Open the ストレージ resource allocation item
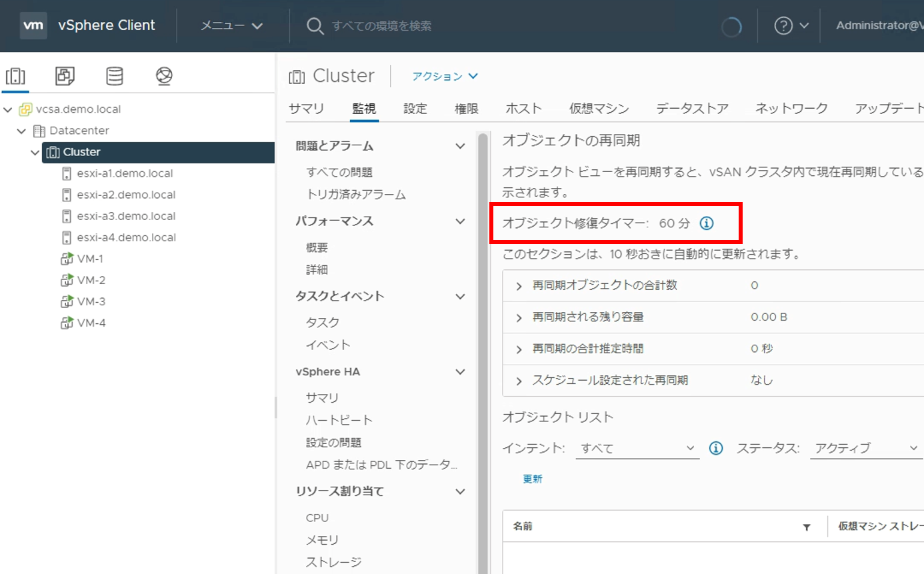The width and height of the screenshot is (924, 574). pyautogui.click(x=334, y=563)
